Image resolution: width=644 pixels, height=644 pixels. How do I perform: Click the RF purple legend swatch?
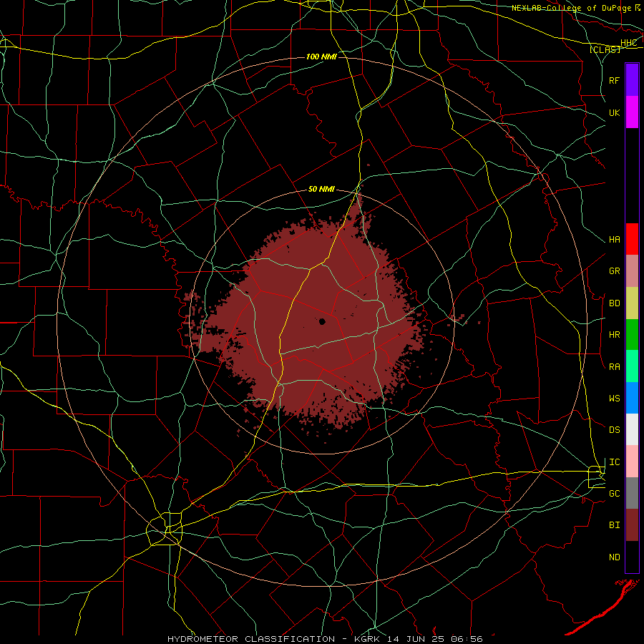632,80
